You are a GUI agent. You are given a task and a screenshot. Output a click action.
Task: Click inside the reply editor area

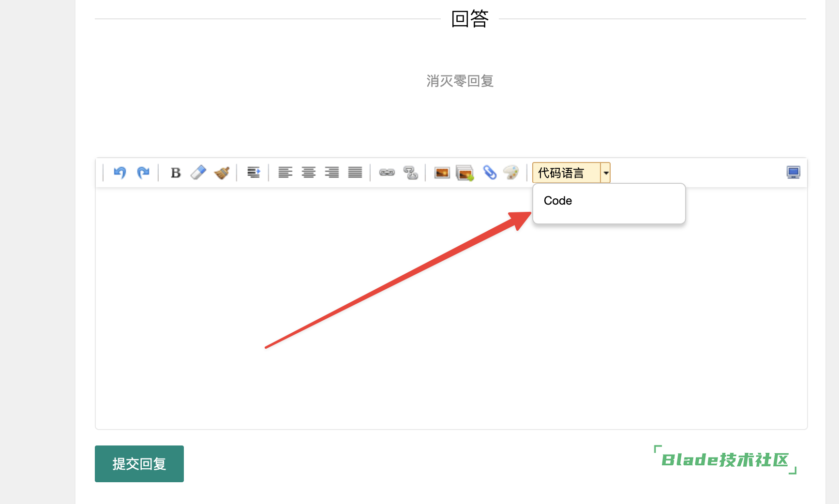(451, 308)
